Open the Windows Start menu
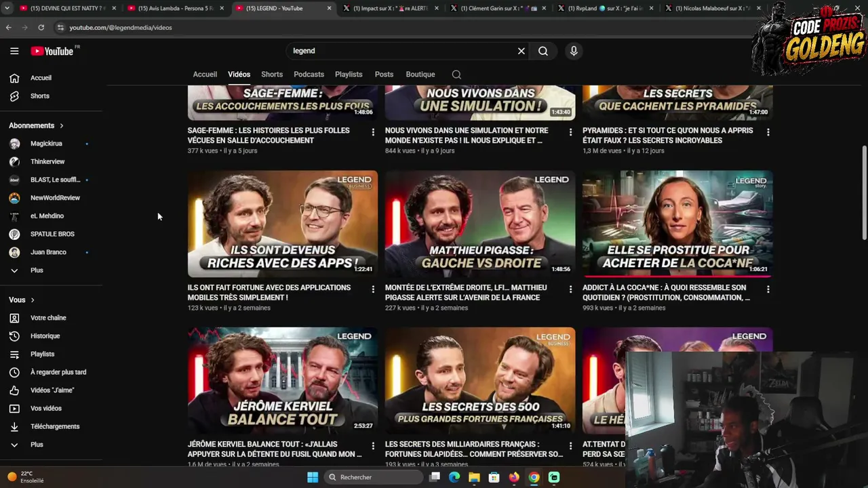This screenshot has width=868, height=488. pyautogui.click(x=313, y=477)
